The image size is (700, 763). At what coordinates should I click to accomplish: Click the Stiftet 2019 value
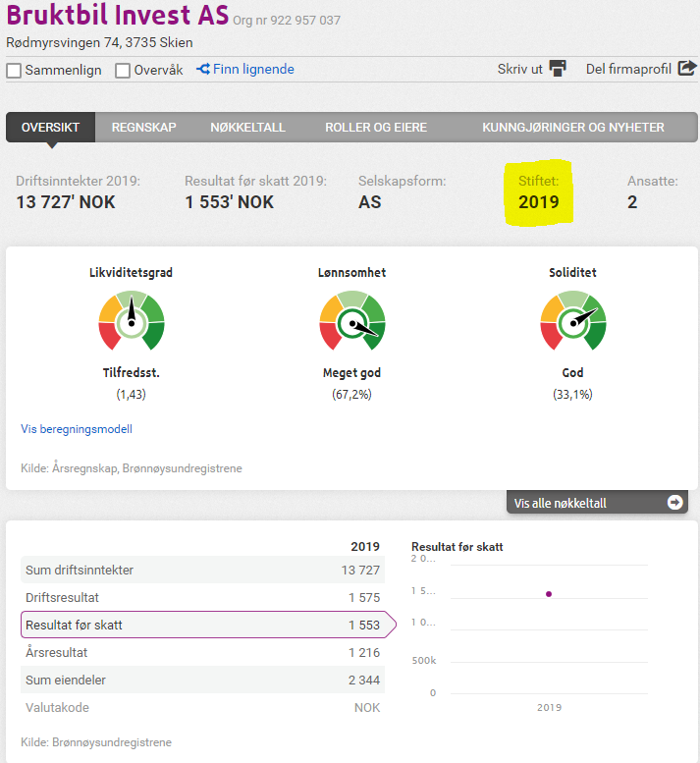tap(538, 202)
